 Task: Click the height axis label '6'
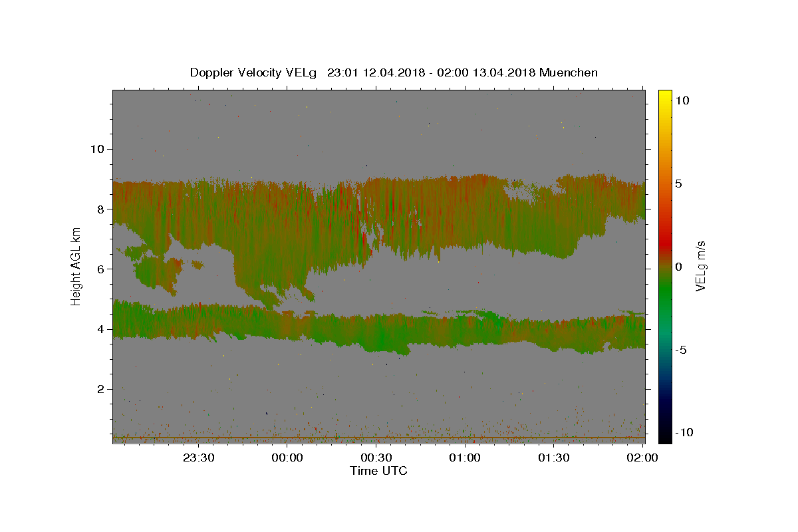100,269
